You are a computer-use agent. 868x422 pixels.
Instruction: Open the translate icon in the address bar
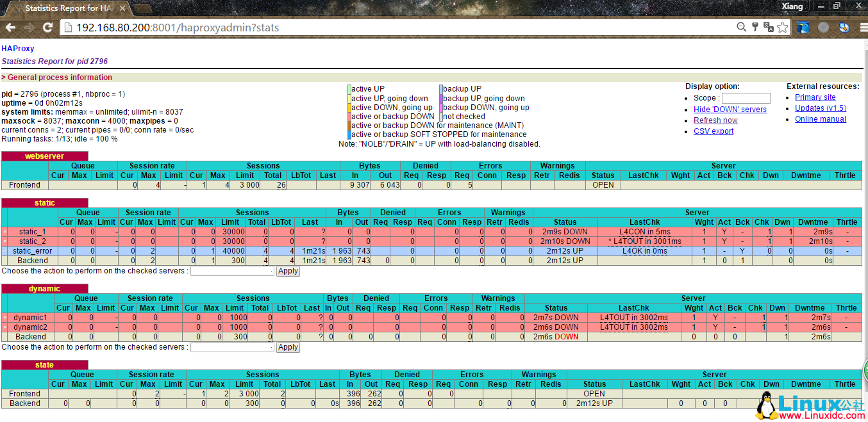[x=769, y=27]
